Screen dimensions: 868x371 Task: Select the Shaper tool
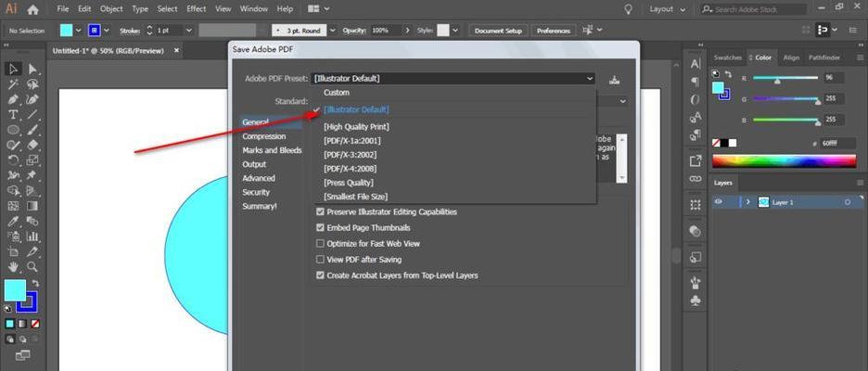click(14, 145)
